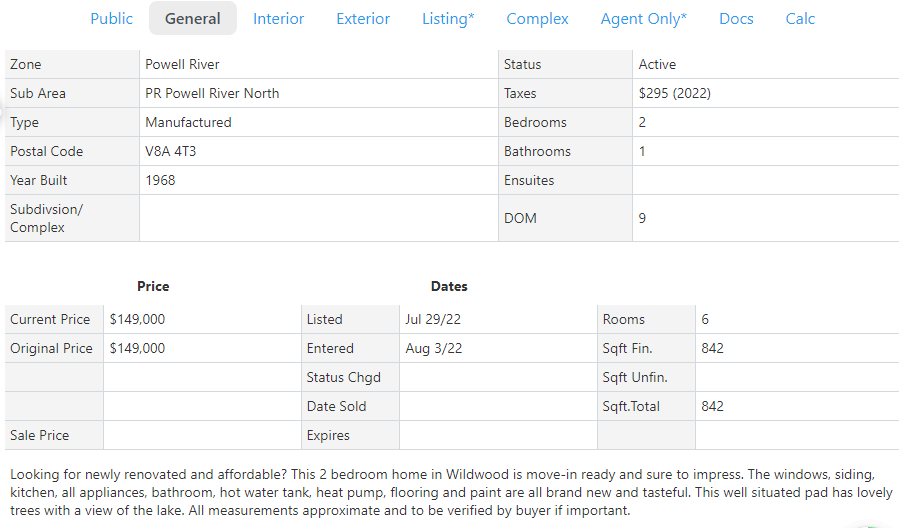Select the Entered date Aug 3/22

[x=433, y=348]
